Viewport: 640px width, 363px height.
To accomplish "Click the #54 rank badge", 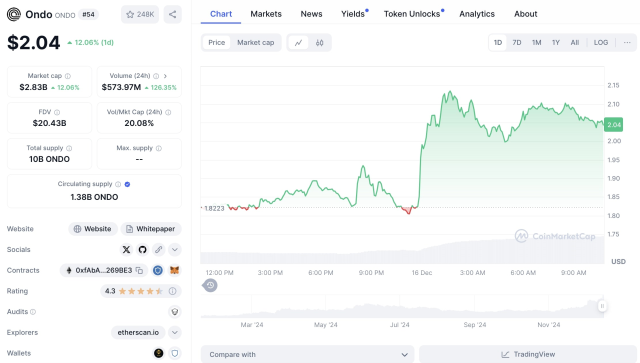I will (89, 15).
